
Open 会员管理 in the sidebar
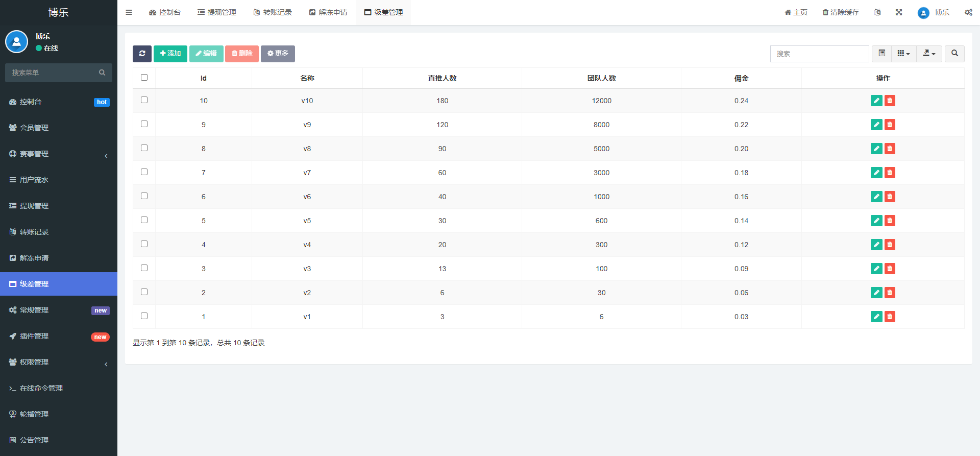click(59, 128)
